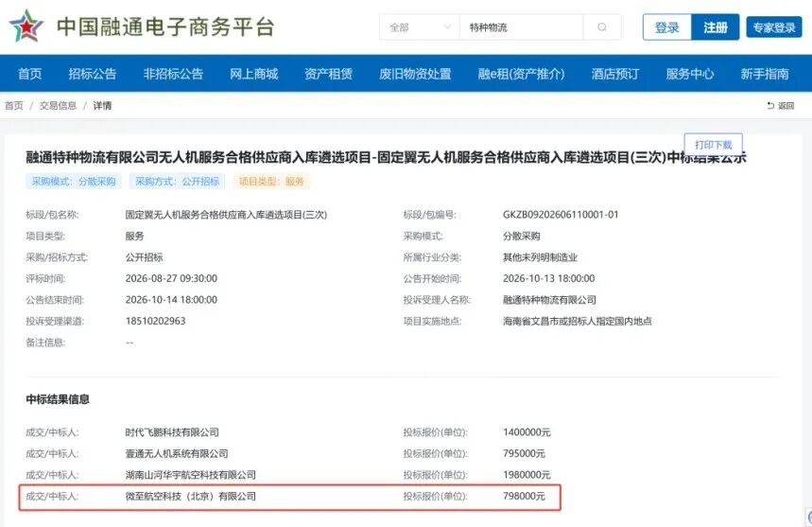The image size is (812, 527).
Task: Click winner 湖南山河华宇航空科技有限公司
Action: coord(191,475)
